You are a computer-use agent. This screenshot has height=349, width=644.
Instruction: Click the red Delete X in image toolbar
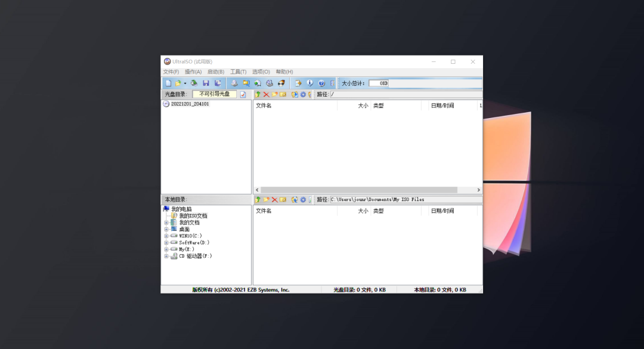pyautogui.click(x=266, y=94)
